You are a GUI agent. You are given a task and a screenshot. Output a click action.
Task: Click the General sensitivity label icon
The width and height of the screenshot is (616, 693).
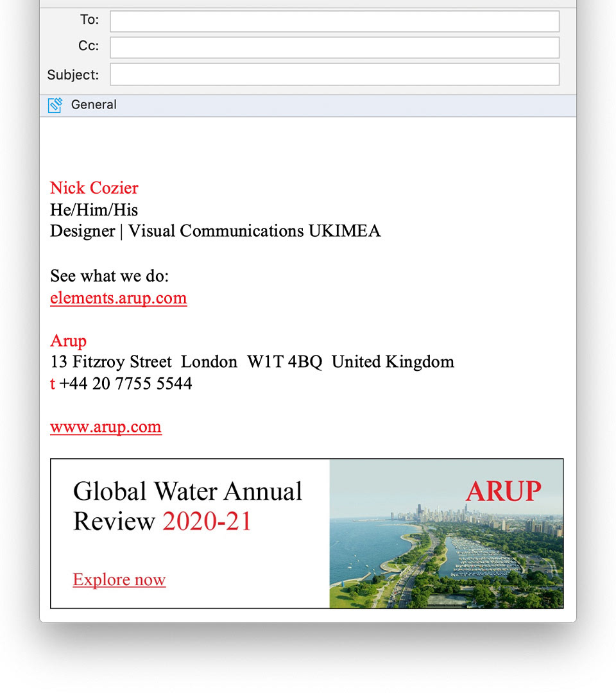click(55, 105)
